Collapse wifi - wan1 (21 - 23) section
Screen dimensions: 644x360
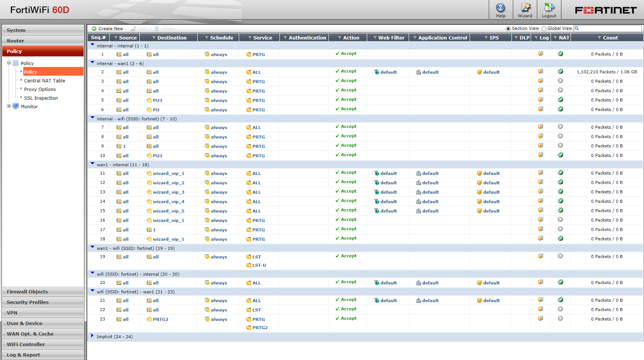pos(93,291)
